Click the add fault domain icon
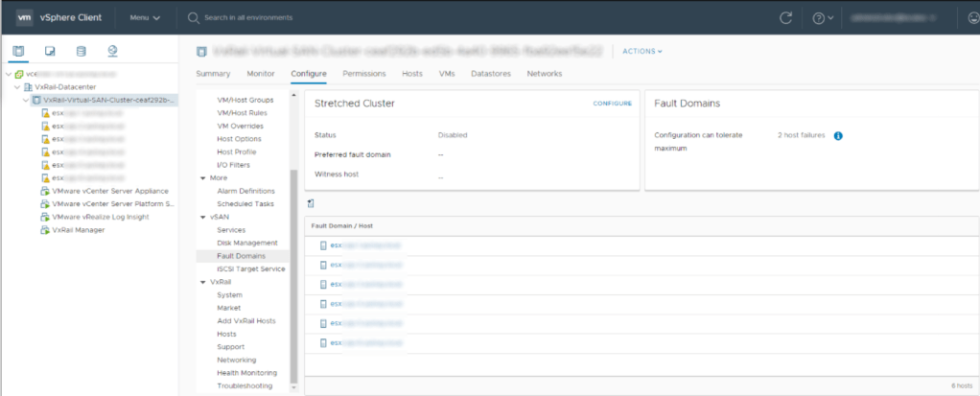The image size is (980, 396). click(312, 203)
